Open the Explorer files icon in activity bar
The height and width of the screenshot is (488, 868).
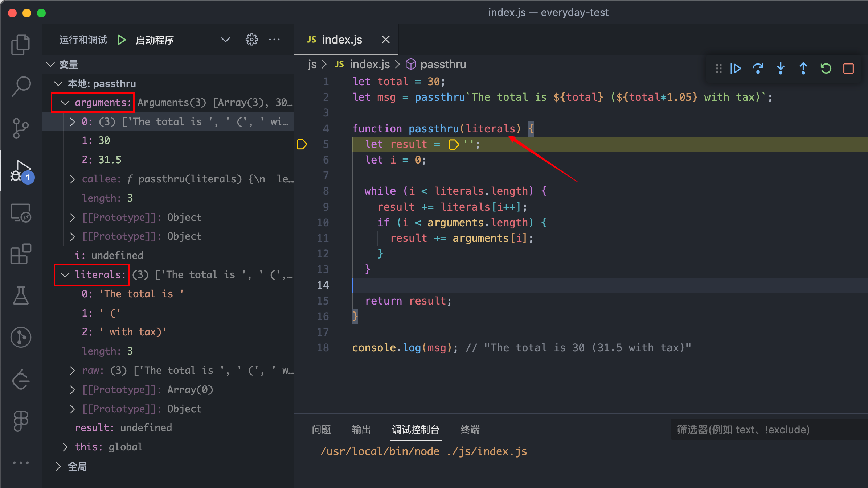20,45
